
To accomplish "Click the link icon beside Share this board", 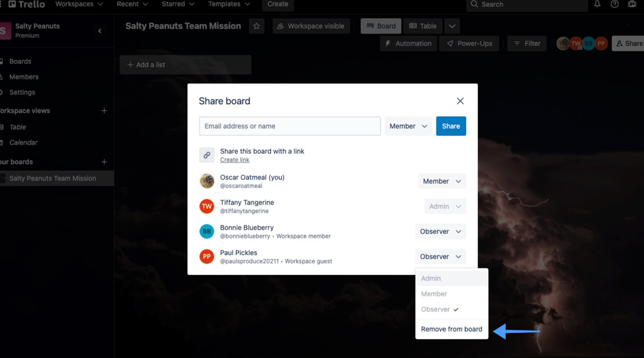I will [x=207, y=155].
